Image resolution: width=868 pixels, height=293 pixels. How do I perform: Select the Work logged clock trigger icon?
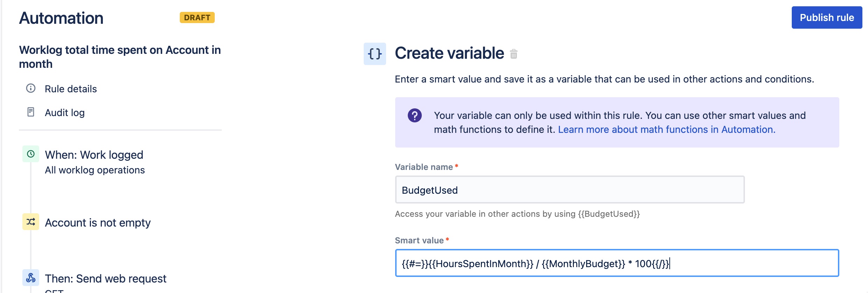(31, 154)
